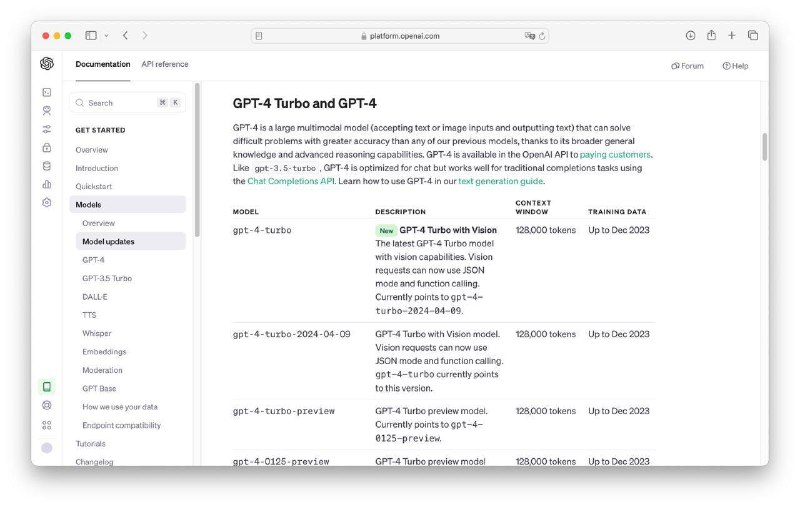This screenshot has height=507, width=800.
Task: Open Quickstart in the sidebar
Action: (94, 187)
